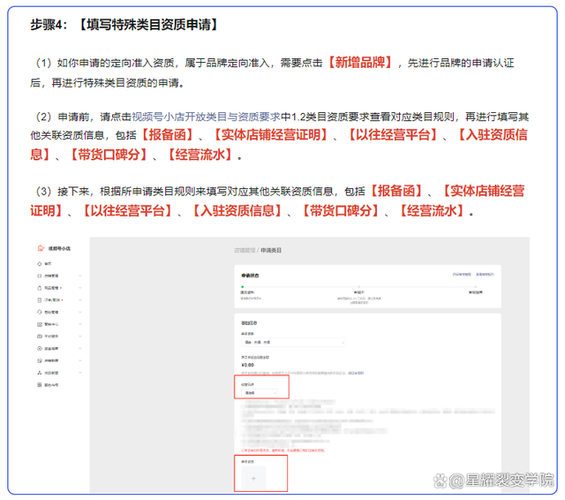Select the 营销中心 sidebar icon
This screenshot has width=565, height=500.
click(39, 324)
